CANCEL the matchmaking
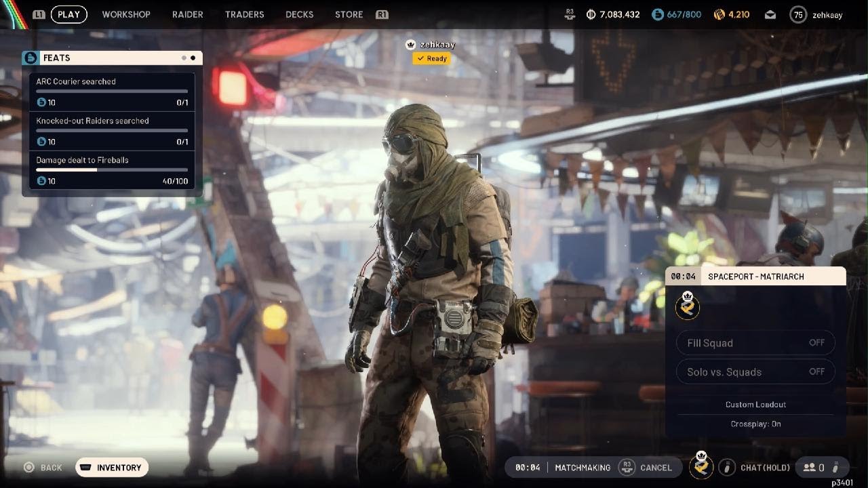 click(x=656, y=468)
